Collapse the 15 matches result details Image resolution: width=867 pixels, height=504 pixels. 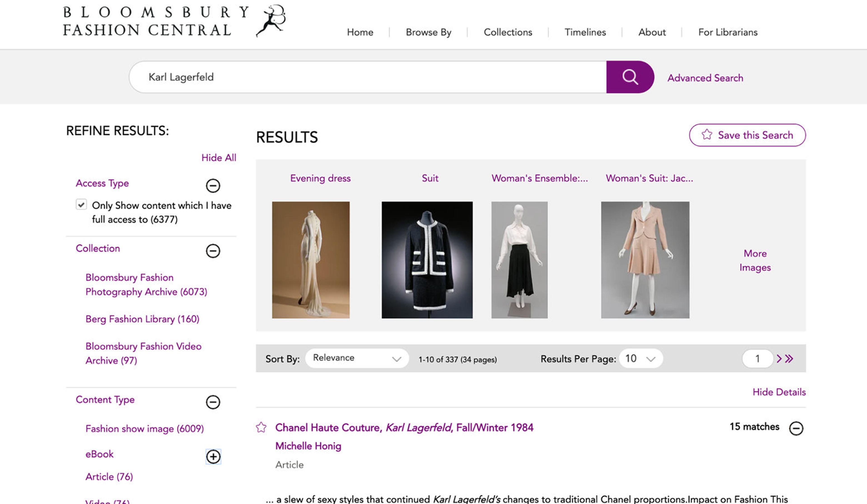click(796, 428)
